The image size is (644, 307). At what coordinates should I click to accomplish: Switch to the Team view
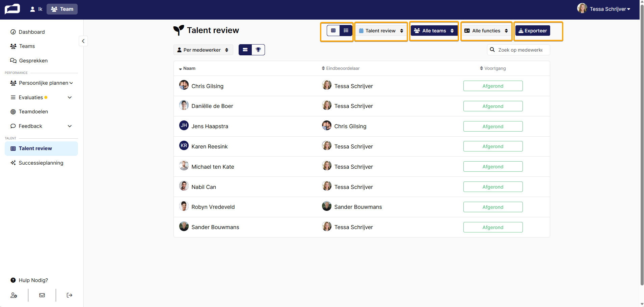point(62,9)
